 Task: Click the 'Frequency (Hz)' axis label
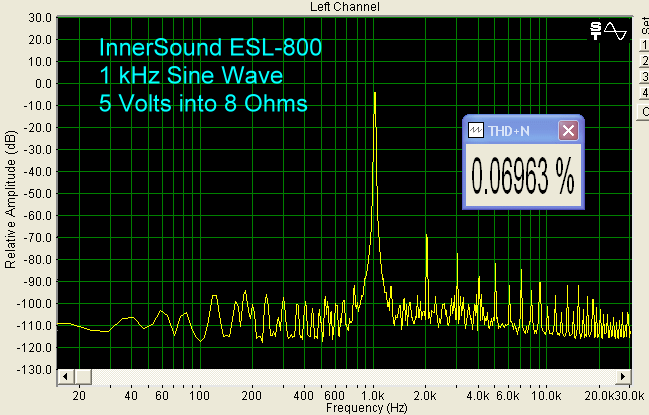tap(366, 408)
